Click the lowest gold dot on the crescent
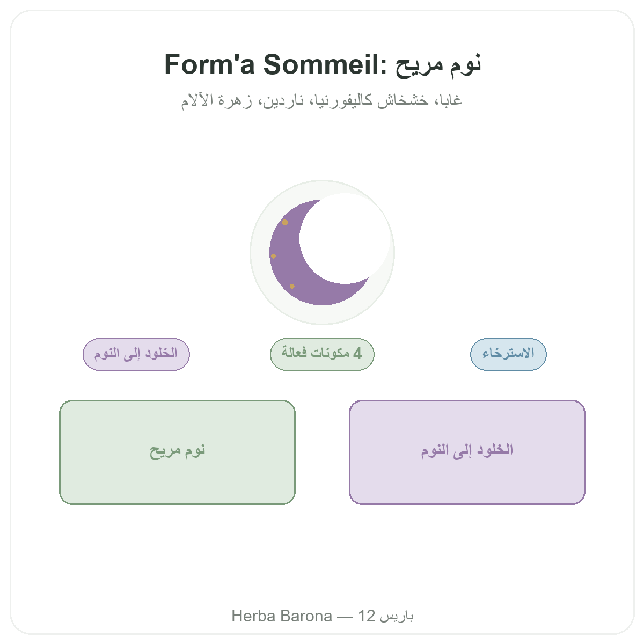 coord(292,286)
